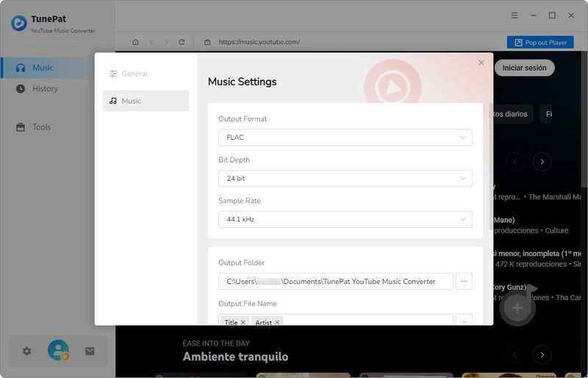
Task: Click the settings gear icon at bottom left
Action: pyautogui.click(x=26, y=351)
